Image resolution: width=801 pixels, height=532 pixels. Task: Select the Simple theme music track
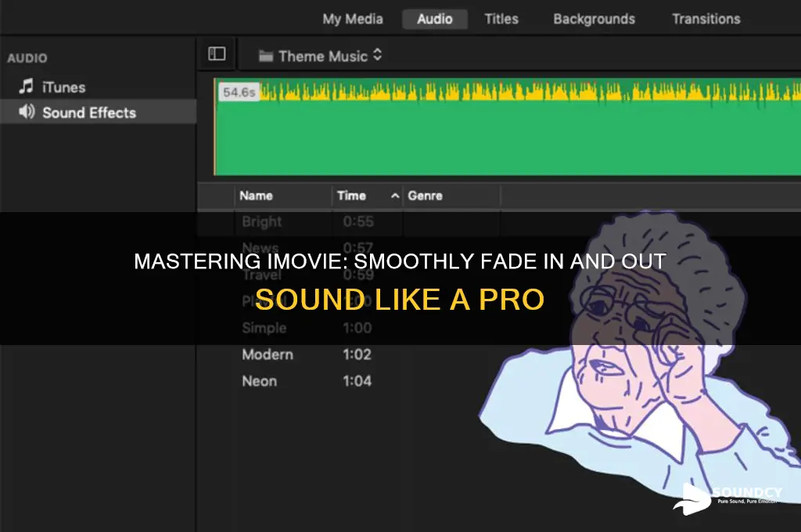(x=264, y=328)
